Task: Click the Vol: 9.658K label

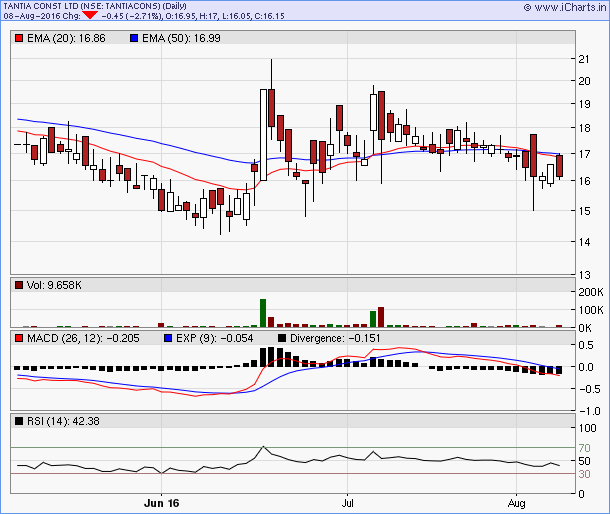Action: [54, 285]
